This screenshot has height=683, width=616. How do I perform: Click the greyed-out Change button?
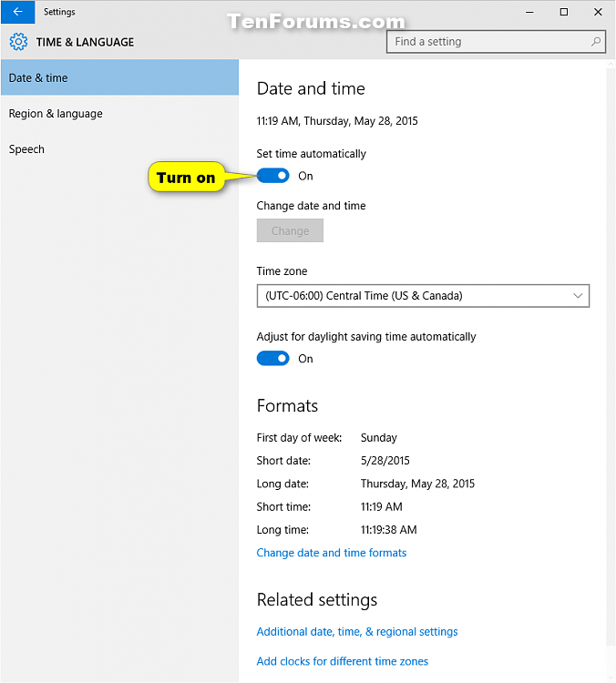(x=290, y=230)
